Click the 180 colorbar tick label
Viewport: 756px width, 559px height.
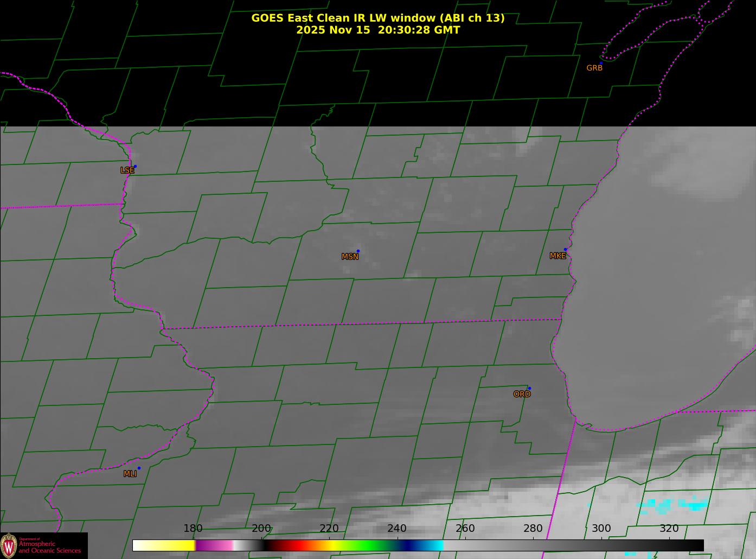tap(193, 529)
